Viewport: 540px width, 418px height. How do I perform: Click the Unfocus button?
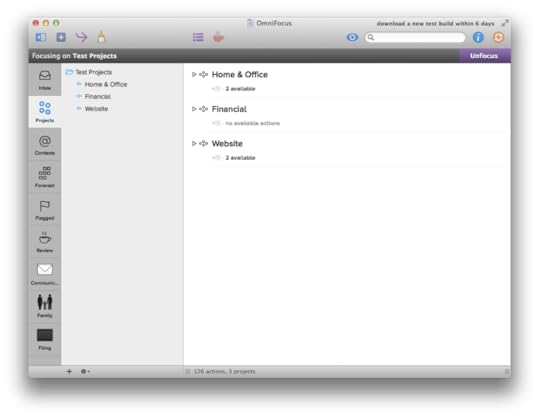tap(485, 56)
